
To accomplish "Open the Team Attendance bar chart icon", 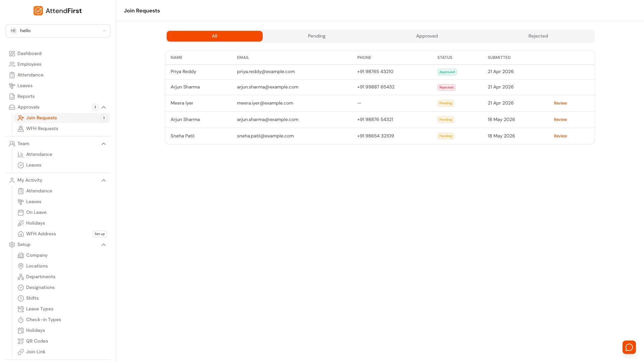I will coord(21,155).
